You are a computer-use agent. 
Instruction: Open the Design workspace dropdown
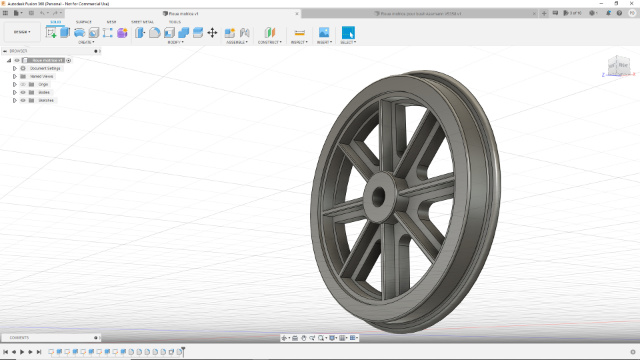point(22,32)
